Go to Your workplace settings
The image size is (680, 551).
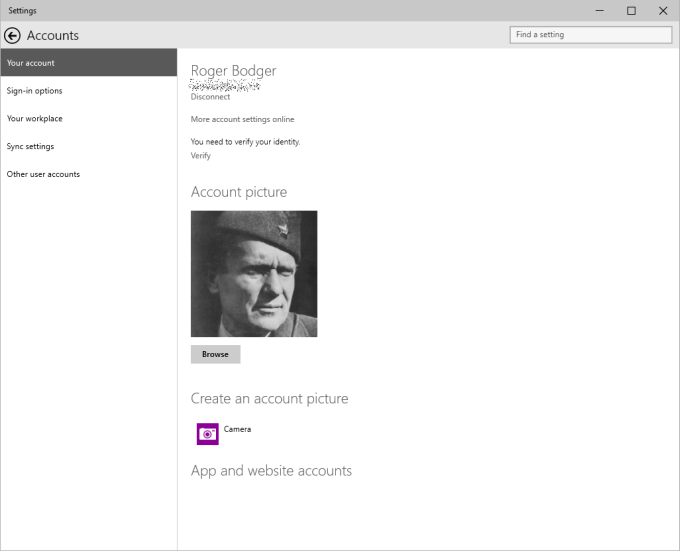(x=35, y=119)
